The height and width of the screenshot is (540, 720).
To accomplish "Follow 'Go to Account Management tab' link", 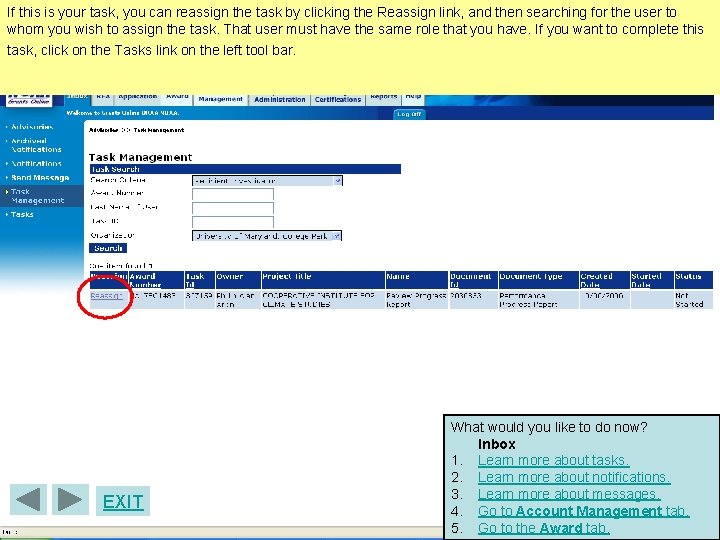I will 584,511.
